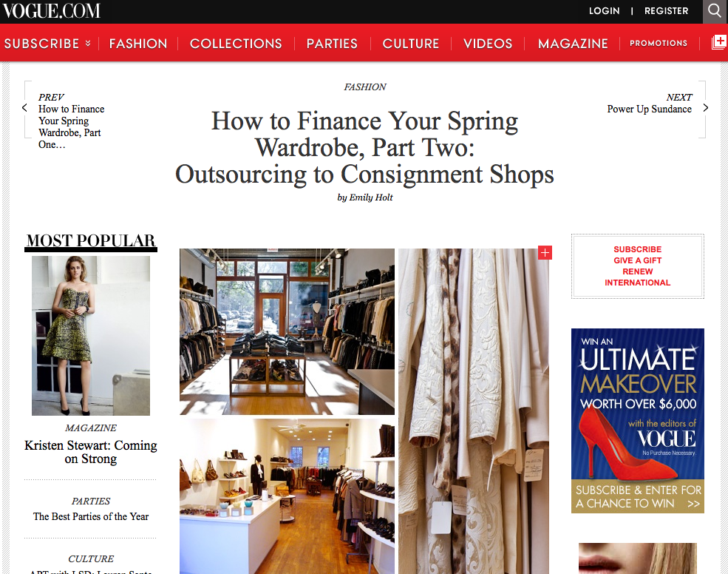Open The Best Parties of the Year
The width and height of the screenshot is (728, 574).
tap(91, 516)
